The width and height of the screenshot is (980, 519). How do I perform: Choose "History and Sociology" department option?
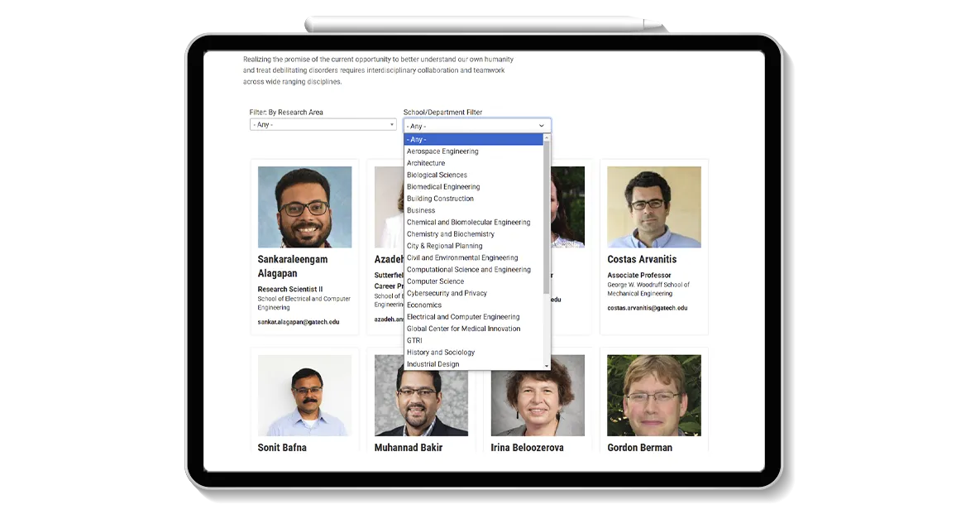[439, 352]
